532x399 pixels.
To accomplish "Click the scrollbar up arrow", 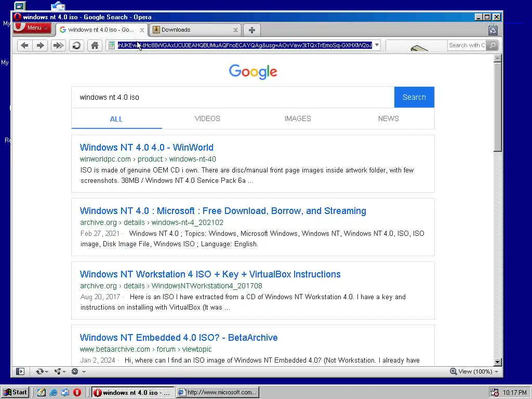I will (498, 59).
